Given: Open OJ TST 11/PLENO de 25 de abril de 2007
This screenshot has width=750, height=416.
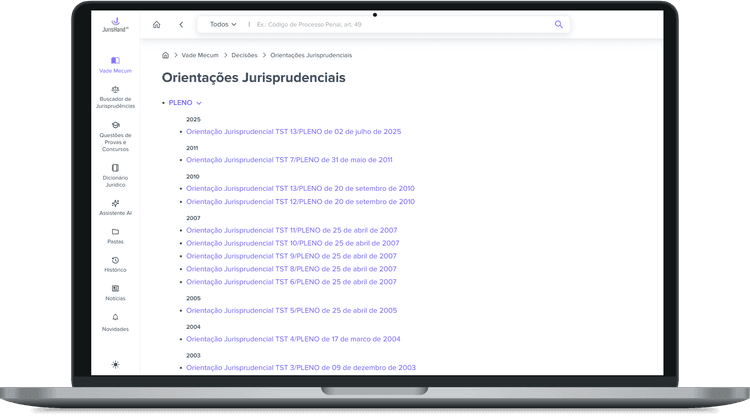Looking at the screenshot, I should coord(292,230).
